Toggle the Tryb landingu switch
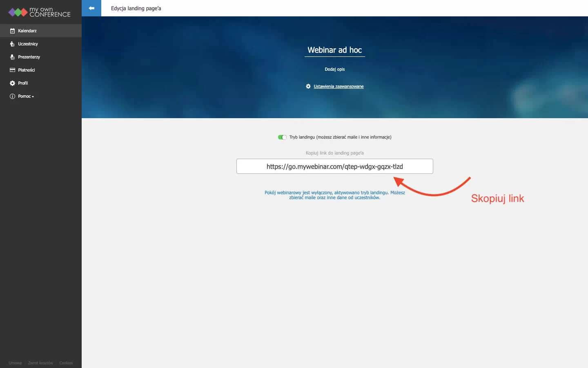Screen dimensions: 588x368 [x=282, y=137]
